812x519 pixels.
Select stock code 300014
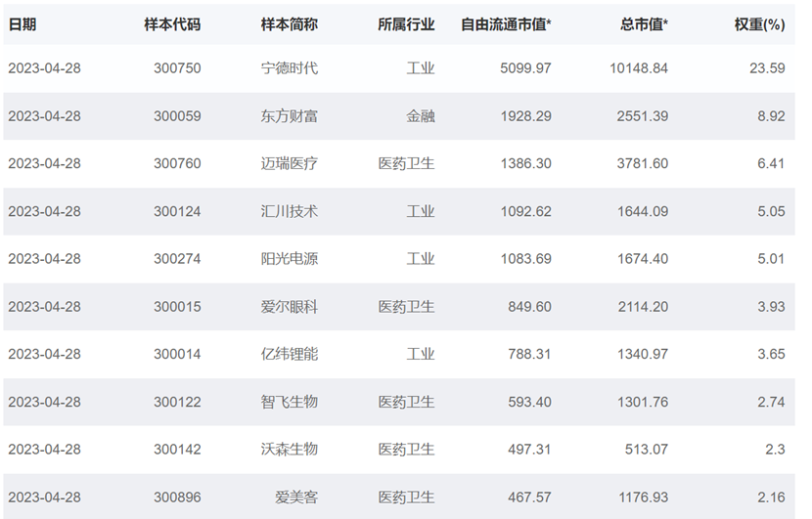click(x=177, y=354)
